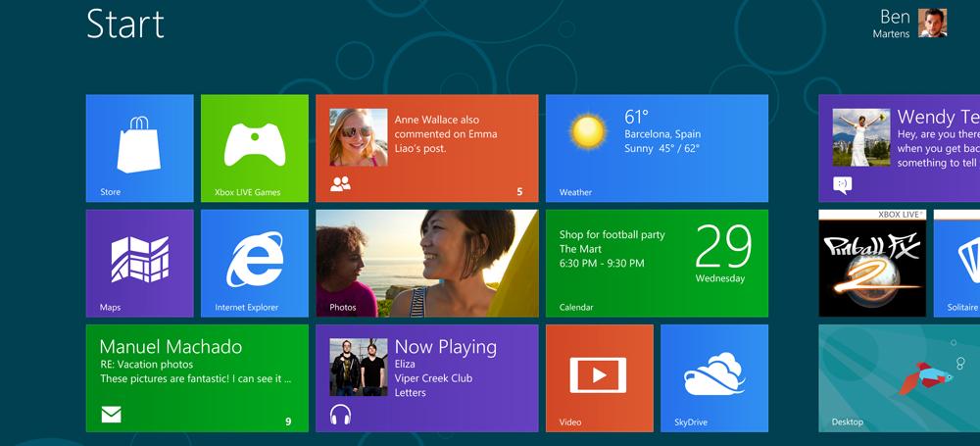Open the Pinball FX 2 game tile
The height and width of the screenshot is (446, 980).
872,264
